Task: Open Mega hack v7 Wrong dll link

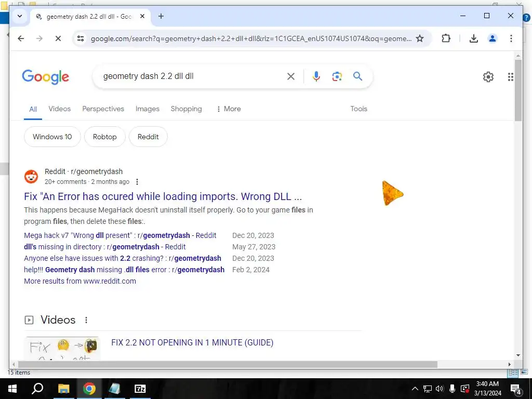Action: point(120,235)
